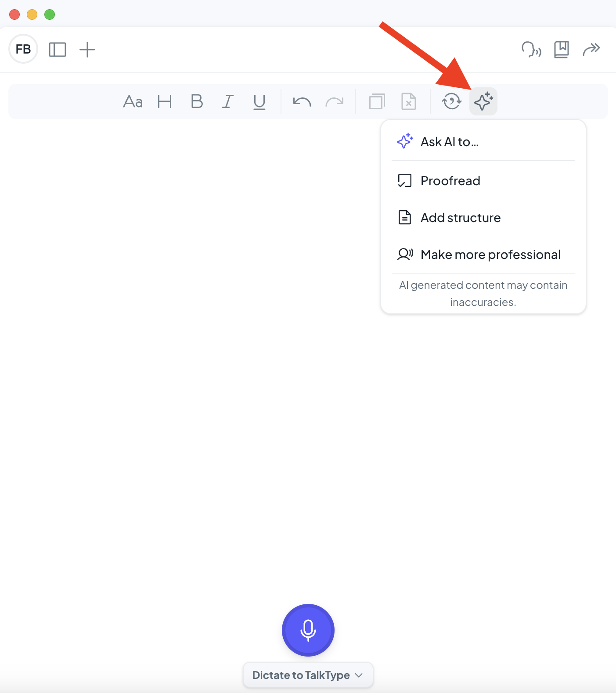616x693 pixels.
Task: Open the Aa font size option
Action: tap(133, 101)
